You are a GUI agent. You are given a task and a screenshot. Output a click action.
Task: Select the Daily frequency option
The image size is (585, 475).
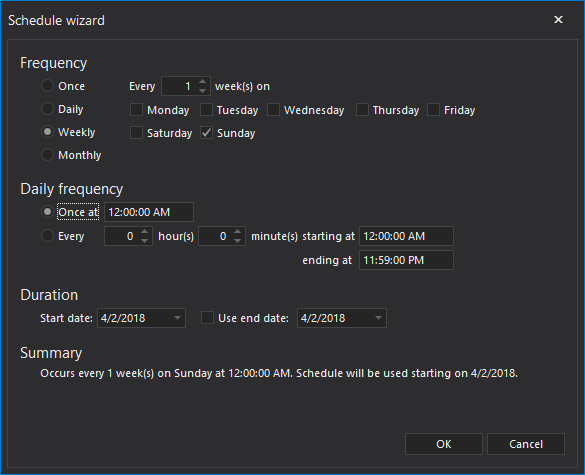pos(47,109)
